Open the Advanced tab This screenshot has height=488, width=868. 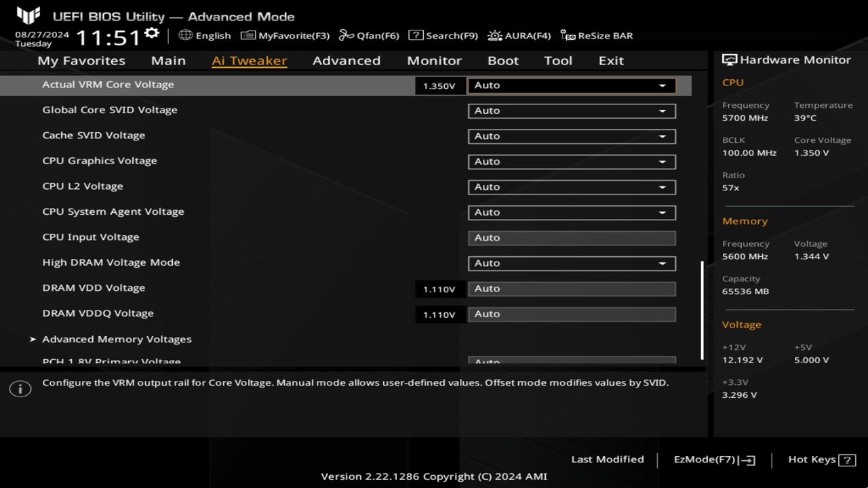[347, 60]
